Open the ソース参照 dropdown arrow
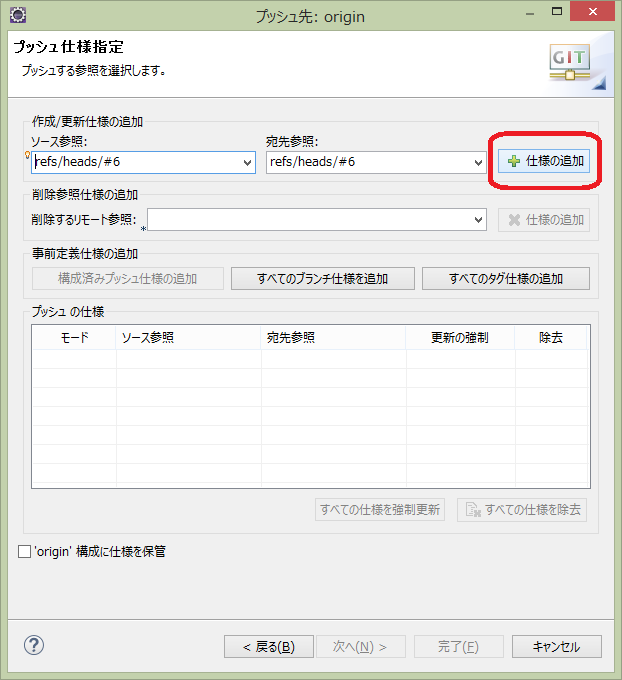622x680 pixels. [x=248, y=163]
